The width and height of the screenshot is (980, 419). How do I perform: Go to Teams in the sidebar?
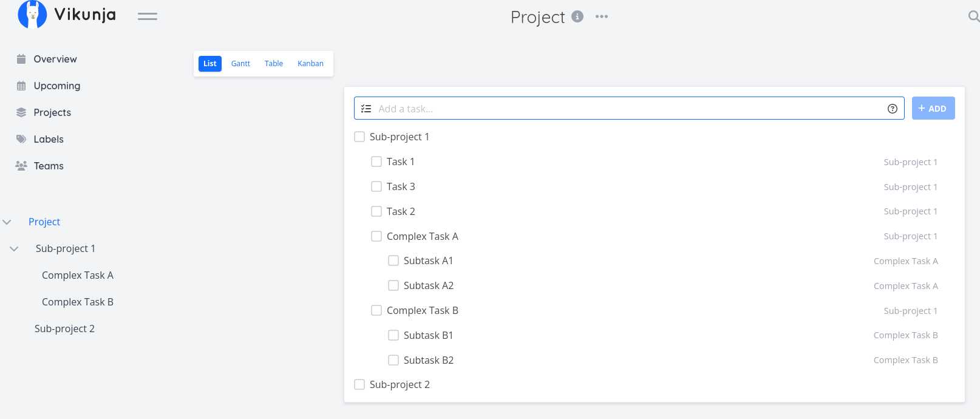coord(49,166)
